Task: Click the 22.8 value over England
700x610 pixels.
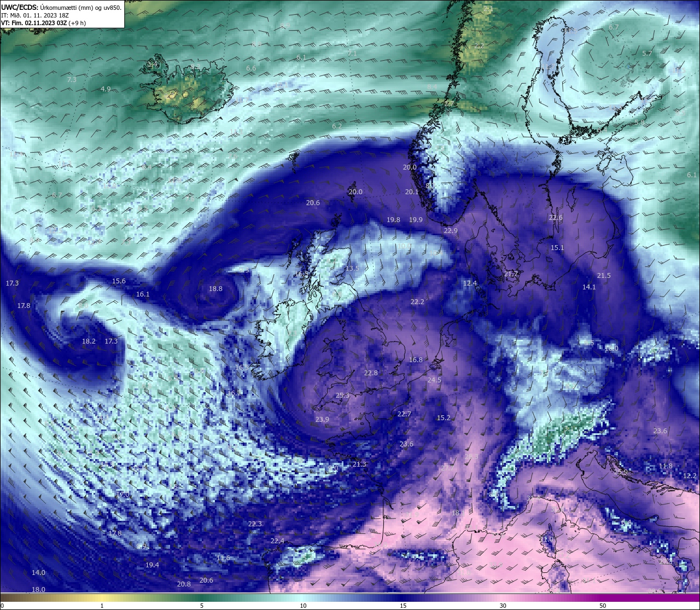Action: pos(371,373)
